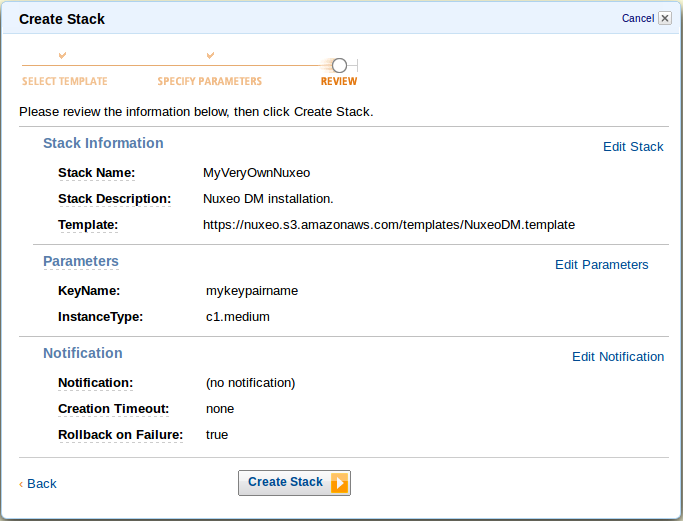
Task: Click the orange arrow icon on Create Stack
Action: pyautogui.click(x=340, y=483)
